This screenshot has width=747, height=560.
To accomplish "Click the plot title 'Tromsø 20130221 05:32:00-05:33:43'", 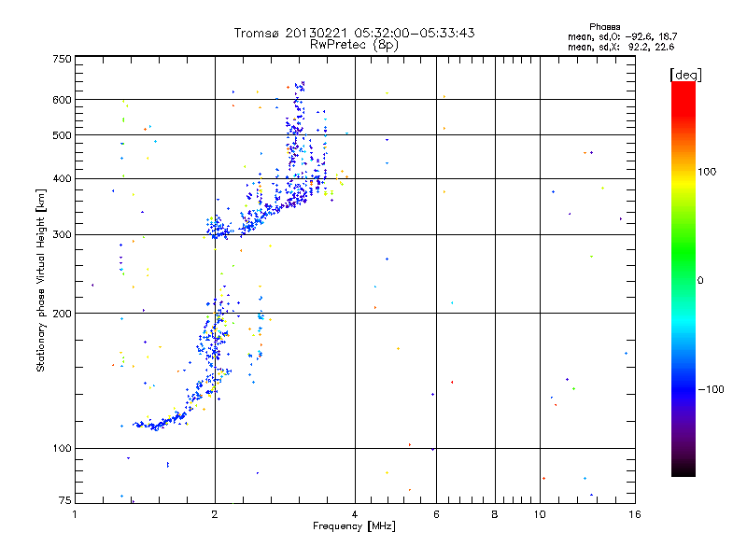I will (x=354, y=33).
